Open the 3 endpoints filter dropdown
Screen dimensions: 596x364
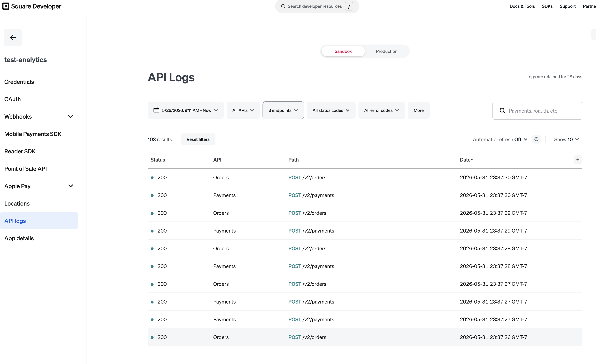[283, 110]
